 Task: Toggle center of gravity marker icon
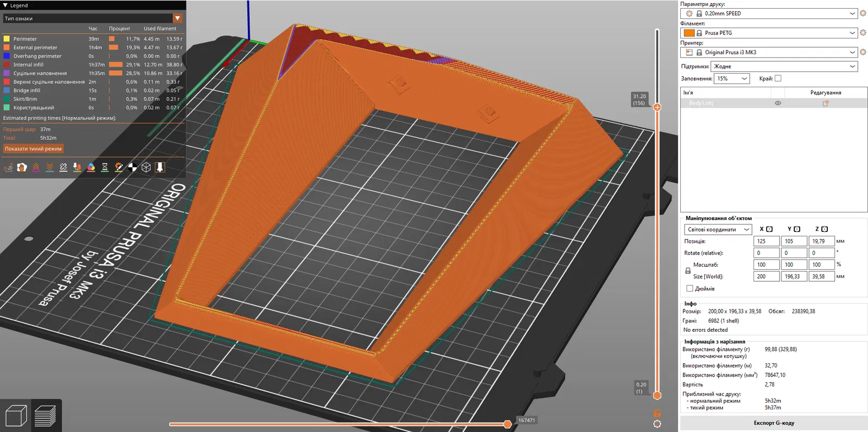click(132, 167)
